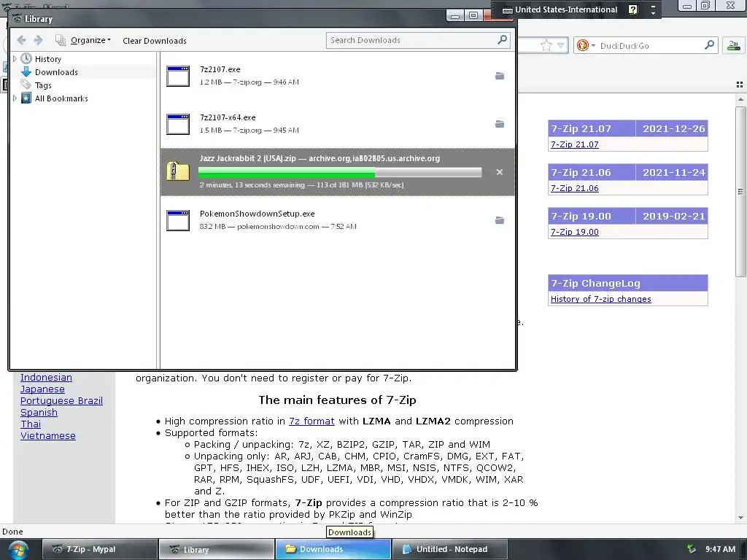The width and height of the screenshot is (747, 560).
Task: Select Tags in the Library sidebar
Action: click(x=43, y=85)
